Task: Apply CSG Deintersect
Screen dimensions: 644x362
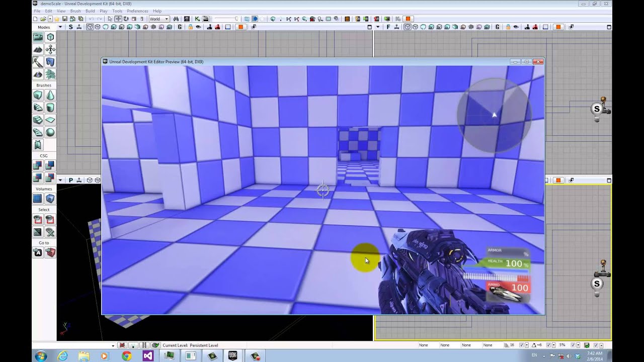Action: pyautogui.click(x=50, y=178)
